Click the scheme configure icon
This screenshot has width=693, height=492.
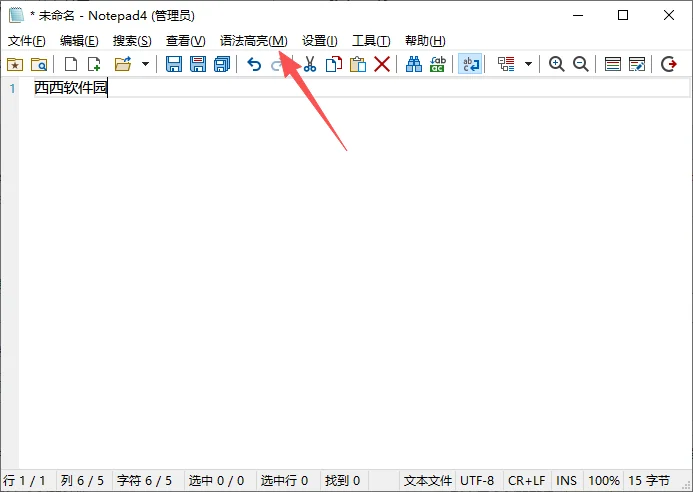pyautogui.click(x=636, y=65)
